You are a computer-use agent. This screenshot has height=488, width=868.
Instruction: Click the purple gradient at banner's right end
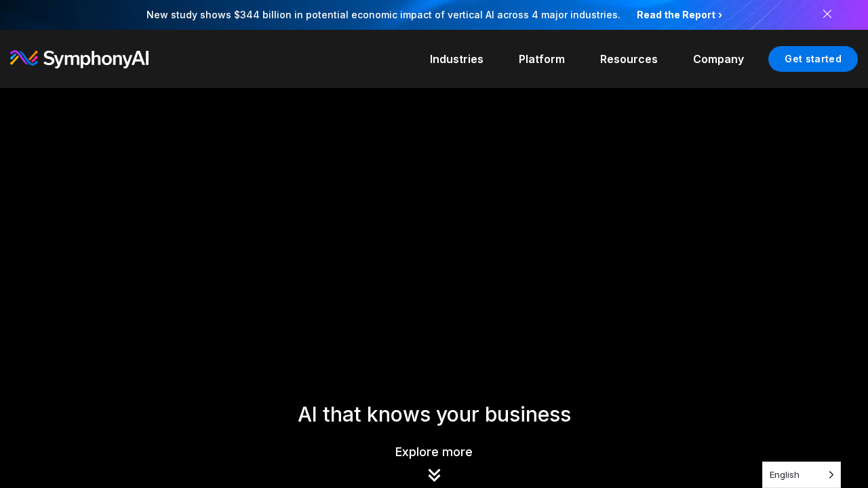click(x=856, y=15)
